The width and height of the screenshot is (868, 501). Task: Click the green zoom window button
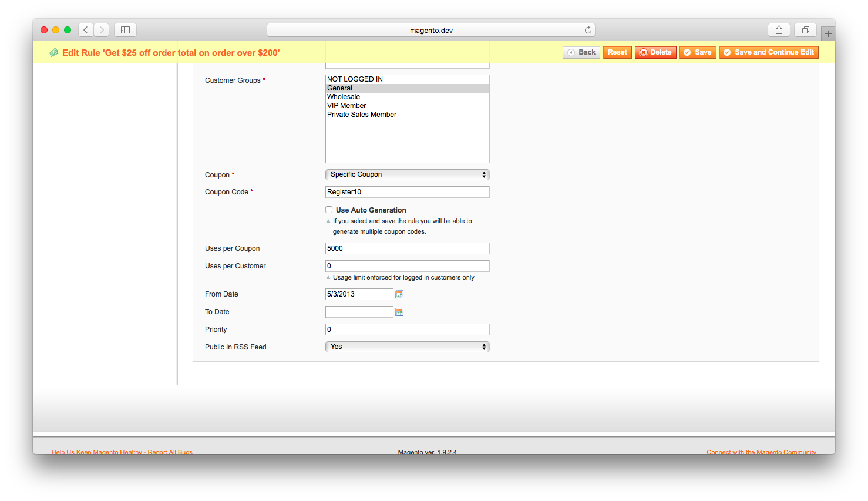[68, 30]
